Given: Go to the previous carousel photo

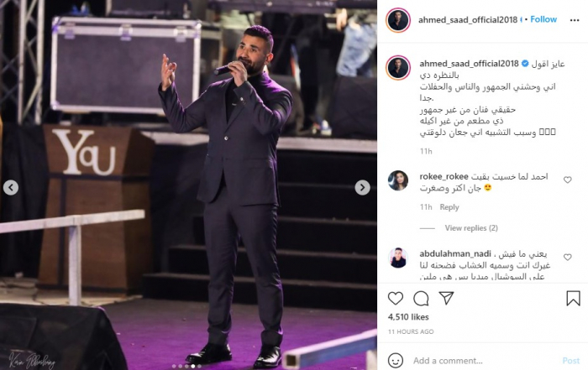Looking at the screenshot, I should coord(11,188).
